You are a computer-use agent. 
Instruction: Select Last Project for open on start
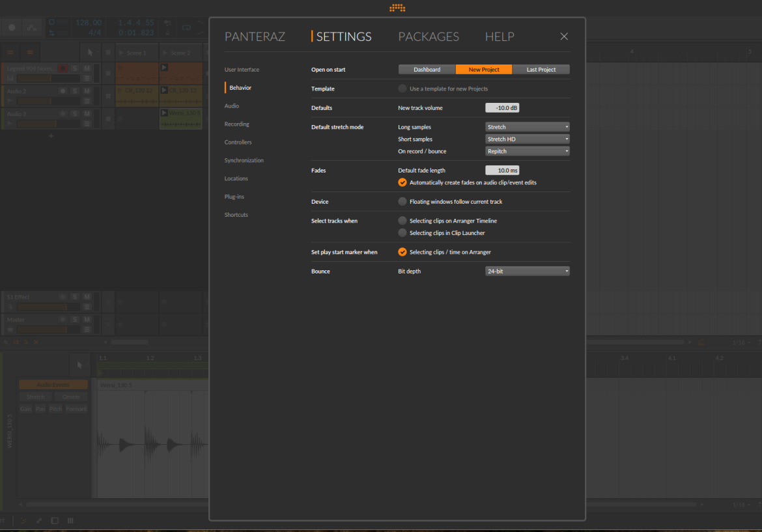click(541, 70)
